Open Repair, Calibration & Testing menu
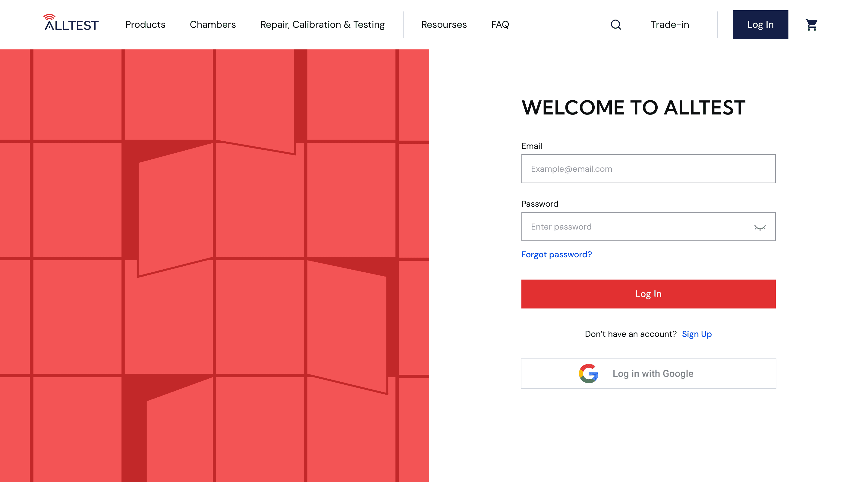The height and width of the screenshot is (482, 868). tap(322, 25)
